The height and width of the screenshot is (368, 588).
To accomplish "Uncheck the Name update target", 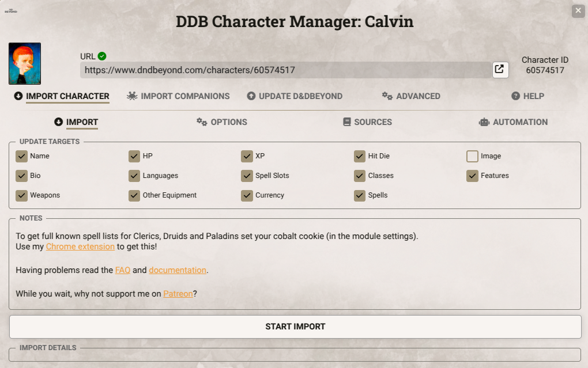I will (22, 156).
